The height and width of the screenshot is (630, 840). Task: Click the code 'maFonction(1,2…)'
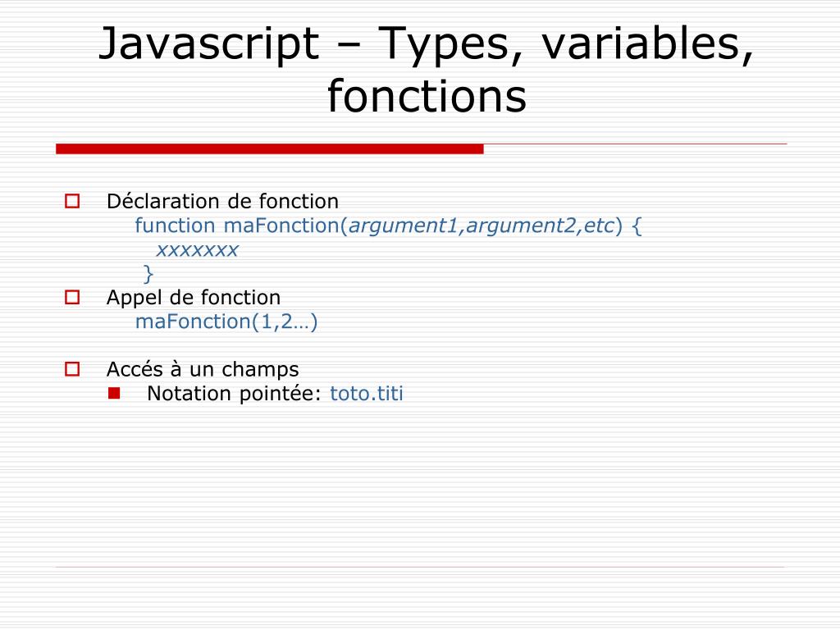click(x=226, y=322)
